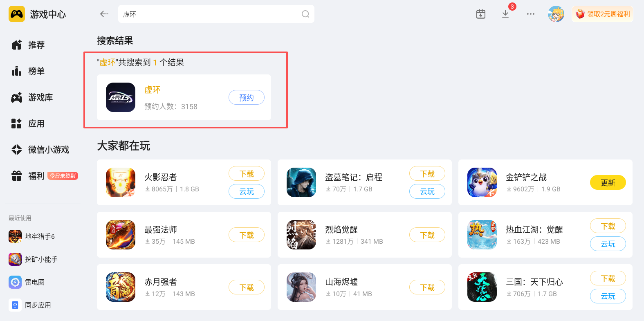Click the magnifier search icon
The image size is (644, 321).
pos(305,14)
